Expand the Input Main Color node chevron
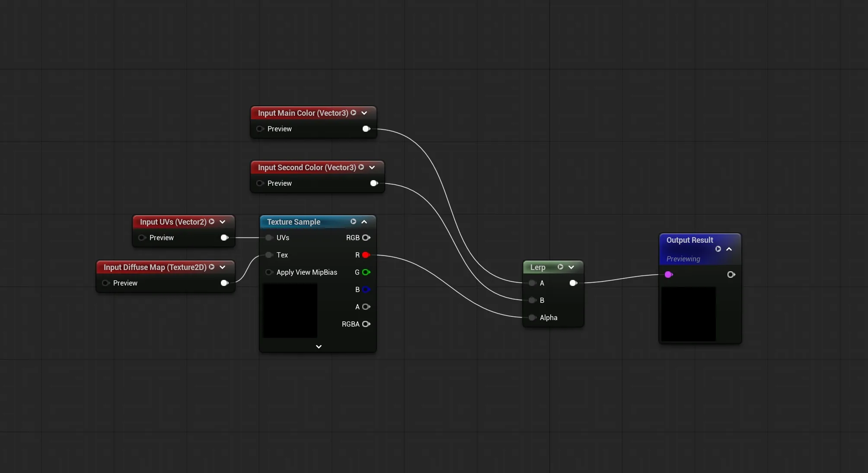The height and width of the screenshot is (473, 868). coord(364,113)
